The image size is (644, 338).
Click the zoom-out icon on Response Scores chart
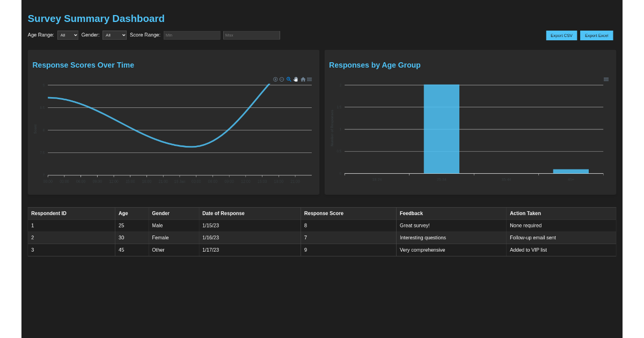tap(282, 79)
